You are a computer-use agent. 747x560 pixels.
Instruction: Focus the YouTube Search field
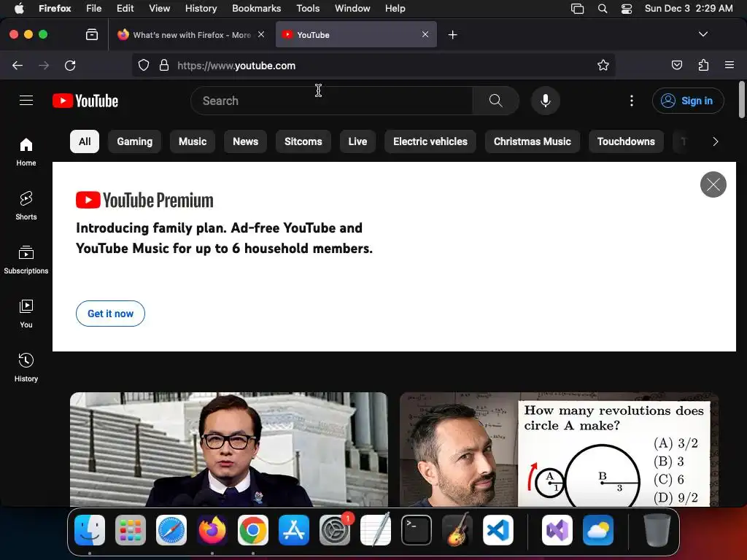(x=332, y=101)
